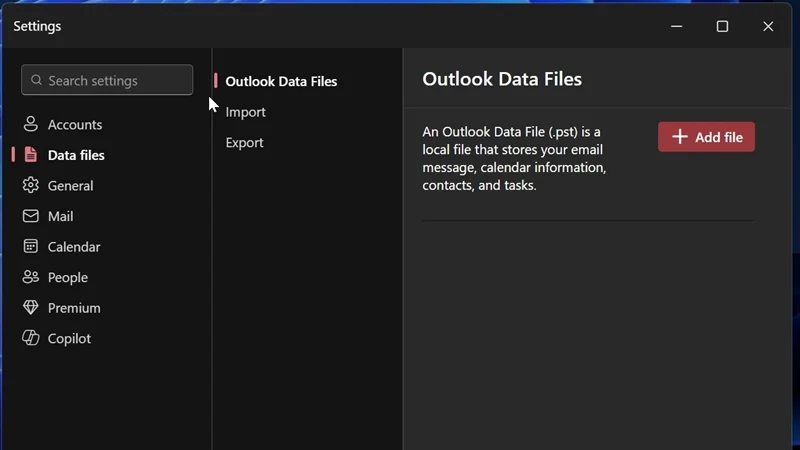
Task: Open Accounts settings category
Action: (x=75, y=124)
